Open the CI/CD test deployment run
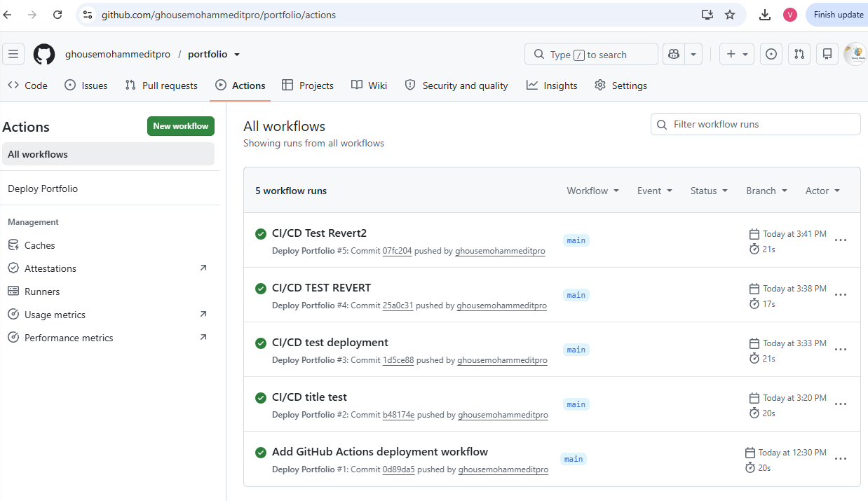 (x=330, y=343)
